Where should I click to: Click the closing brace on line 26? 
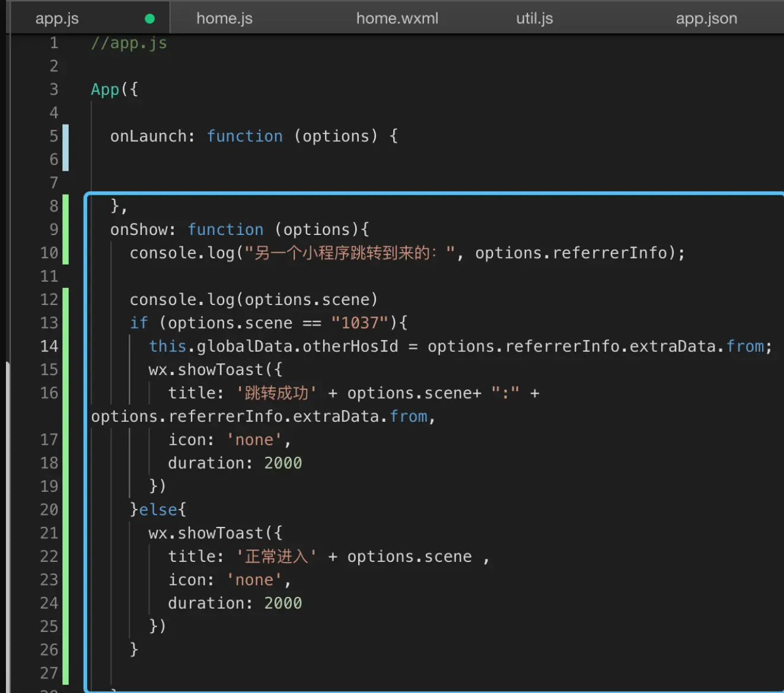pyautogui.click(x=134, y=650)
